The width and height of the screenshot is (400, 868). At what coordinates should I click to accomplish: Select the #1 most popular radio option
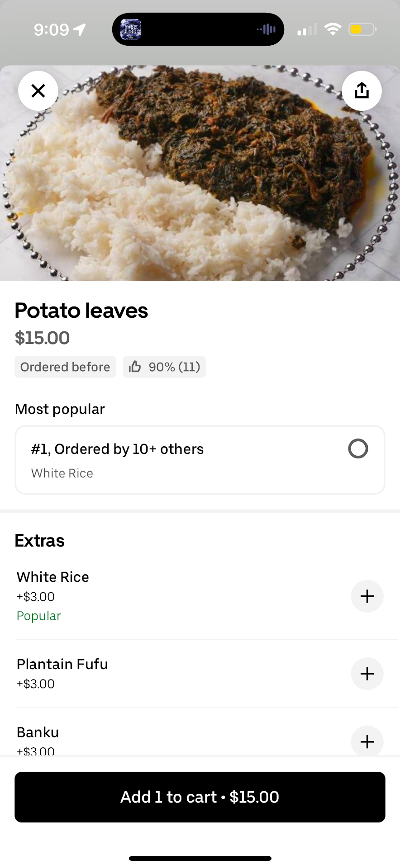358,449
